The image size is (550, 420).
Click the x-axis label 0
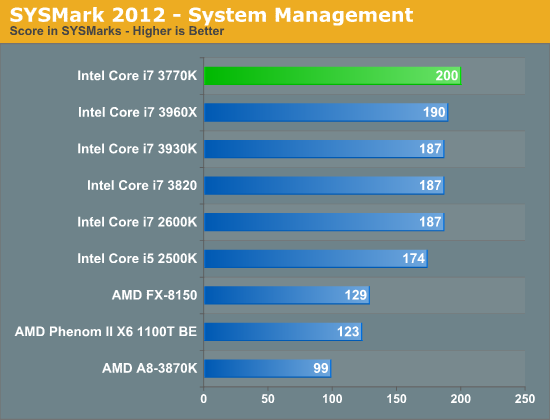point(204,399)
